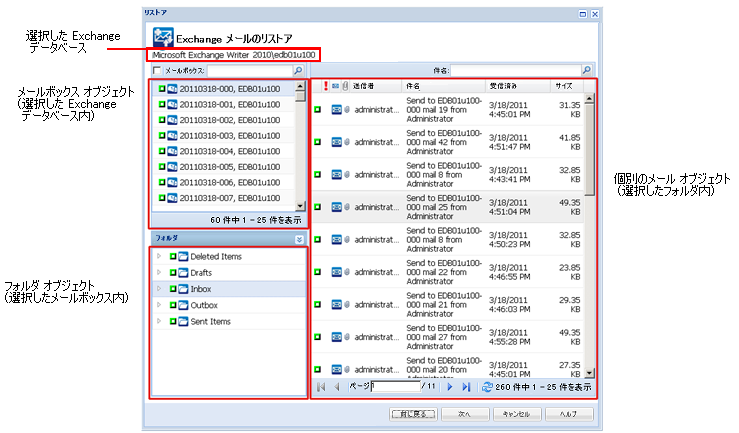This screenshot has width=739, height=433.
Task: Sort by the mail type envelope column icon
Action: (336, 86)
